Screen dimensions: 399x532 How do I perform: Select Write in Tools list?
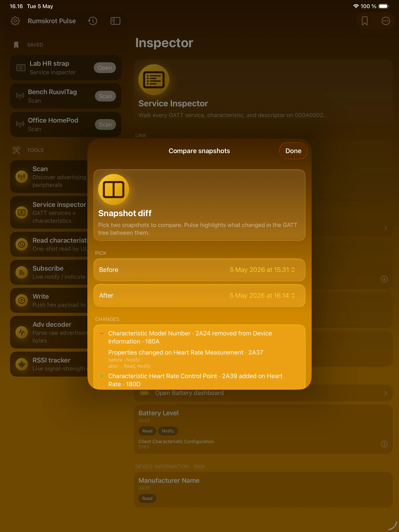(49, 300)
